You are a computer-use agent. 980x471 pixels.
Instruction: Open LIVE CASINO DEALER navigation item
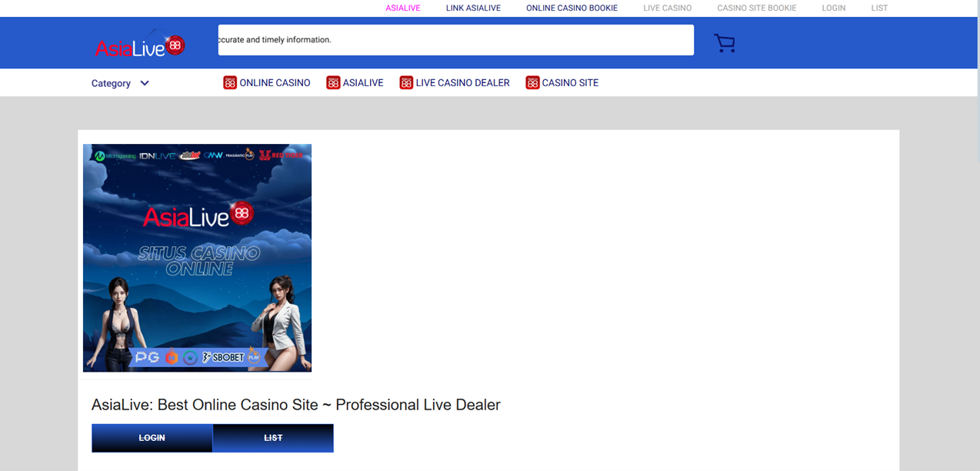pos(462,82)
